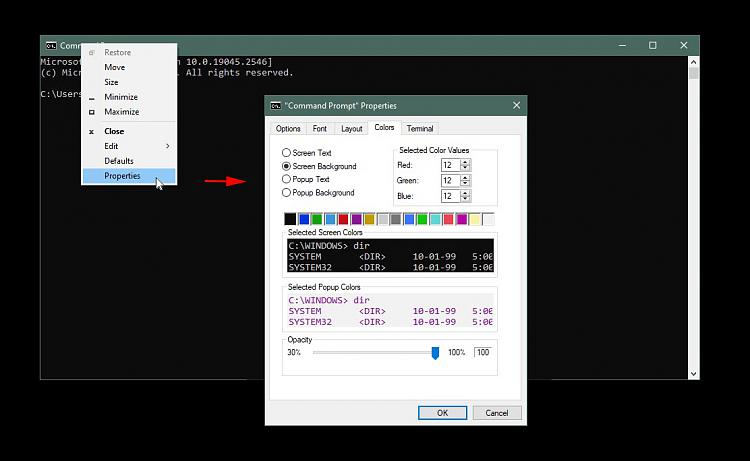Click the Restore icon in the system menu
The height and width of the screenshot is (461, 750).
92,53
